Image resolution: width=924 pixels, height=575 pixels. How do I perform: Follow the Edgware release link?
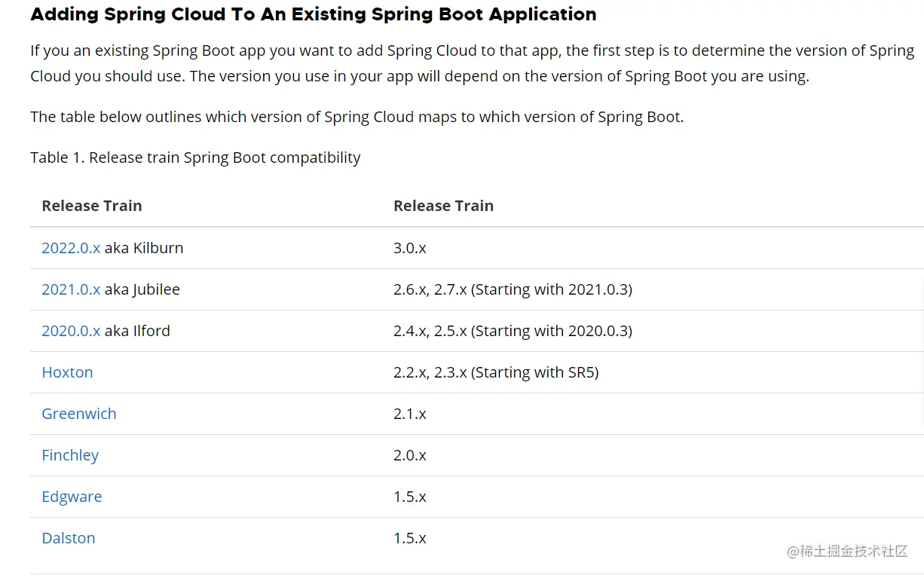[72, 497]
